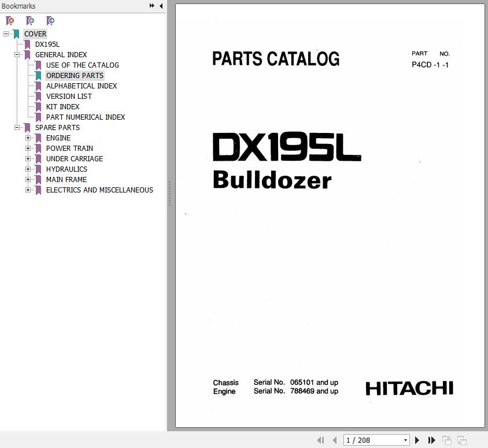Click the chassis serial number 065101
Image resolution: width=488 pixels, height=448 pixels.
tap(302, 382)
